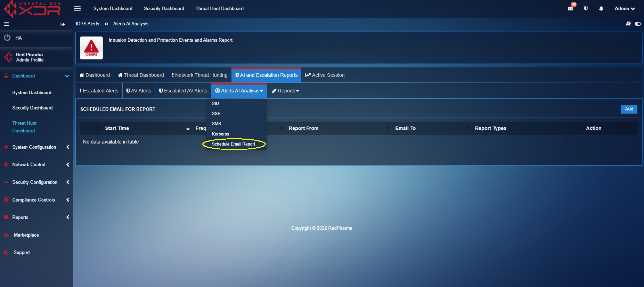Click the Support sidebar icon
Image resolution: width=644 pixels, height=287 pixels.
pos(6,253)
